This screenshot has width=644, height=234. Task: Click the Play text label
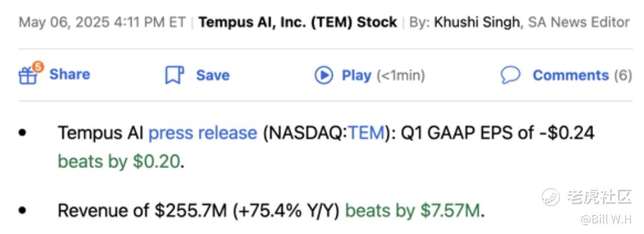coord(357,75)
